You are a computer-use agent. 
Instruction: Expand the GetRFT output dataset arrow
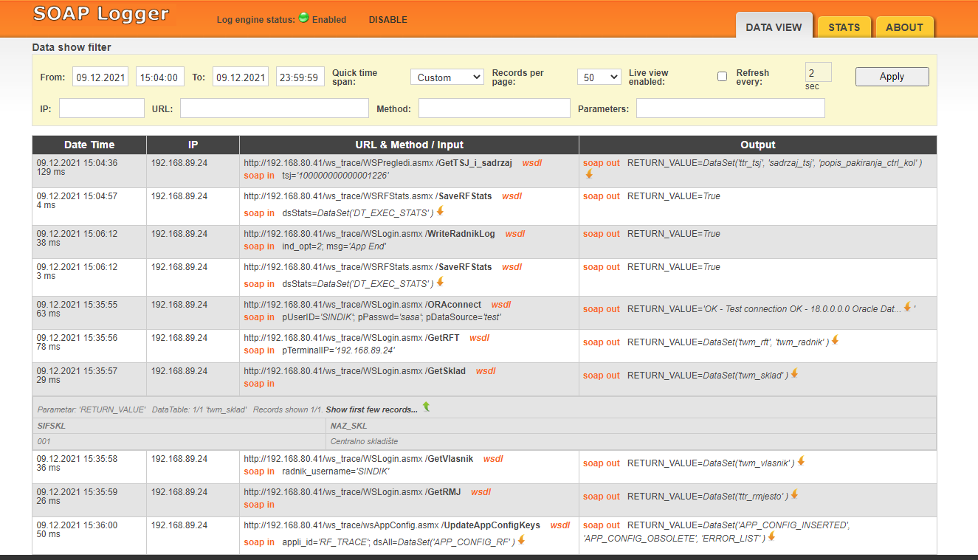836,340
